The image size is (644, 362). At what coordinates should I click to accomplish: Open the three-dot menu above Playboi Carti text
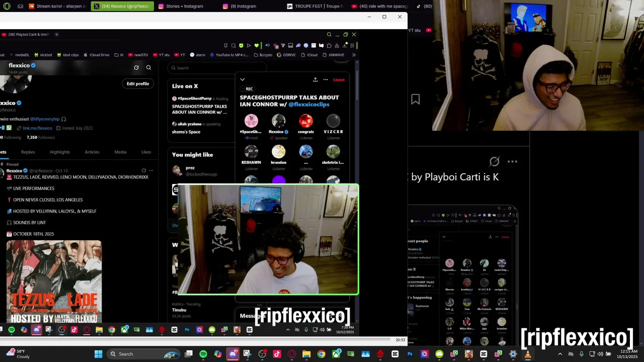(x=512, y=161)
